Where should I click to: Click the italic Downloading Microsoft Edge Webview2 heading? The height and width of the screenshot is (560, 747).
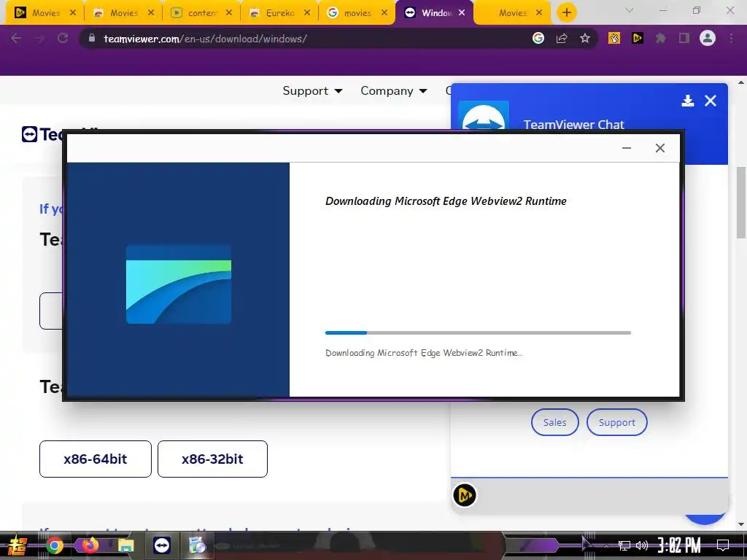(x=446, y=201)
